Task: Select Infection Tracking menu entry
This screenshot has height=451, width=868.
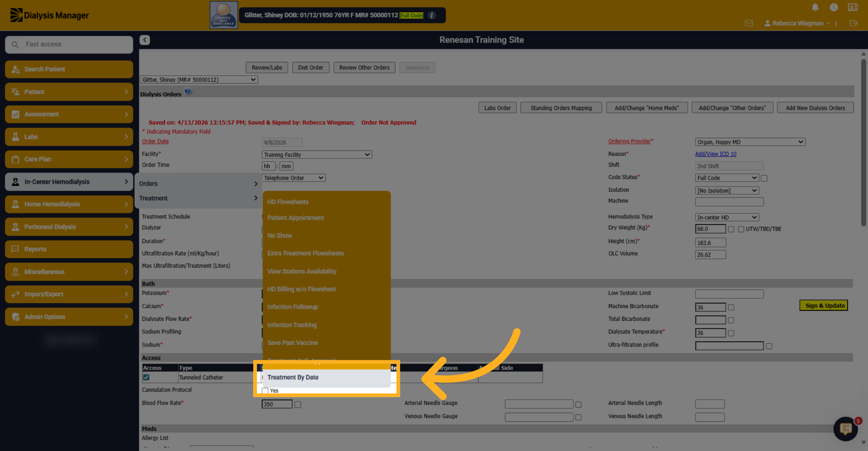Action: (x=327, y=325)
